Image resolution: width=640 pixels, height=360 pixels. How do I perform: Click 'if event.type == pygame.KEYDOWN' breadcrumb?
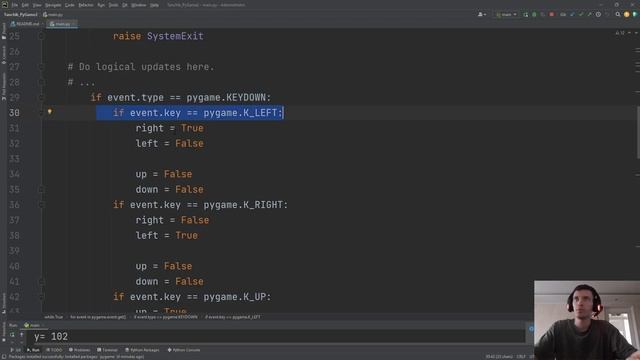point(166,317)
